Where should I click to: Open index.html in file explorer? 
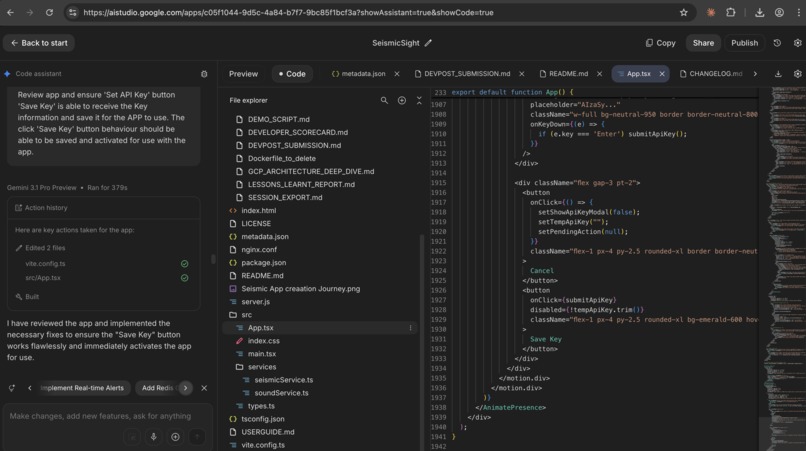pos(259,210)
